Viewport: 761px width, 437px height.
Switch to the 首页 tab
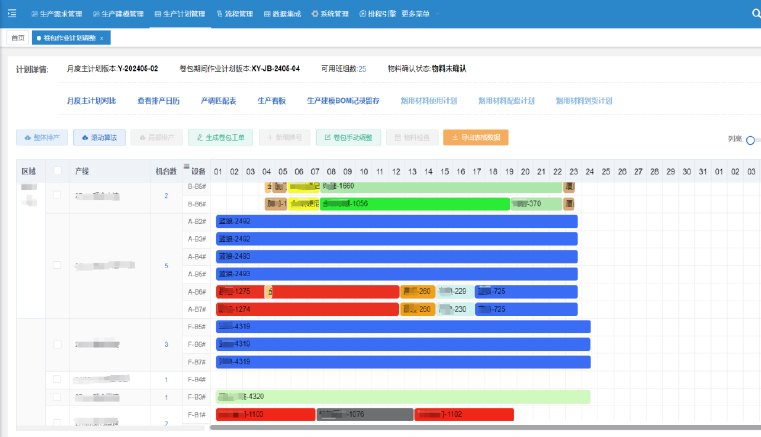(x=17, y=38)
